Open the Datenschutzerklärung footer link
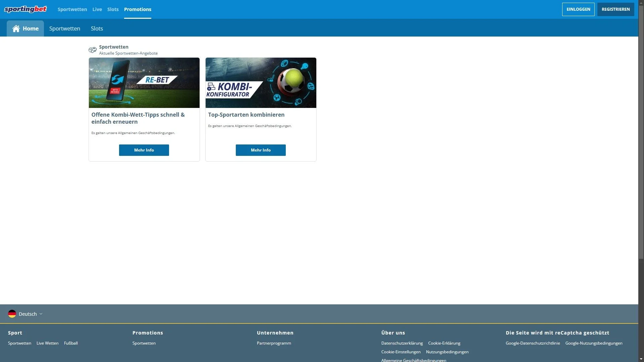 [x=402, y=343]
